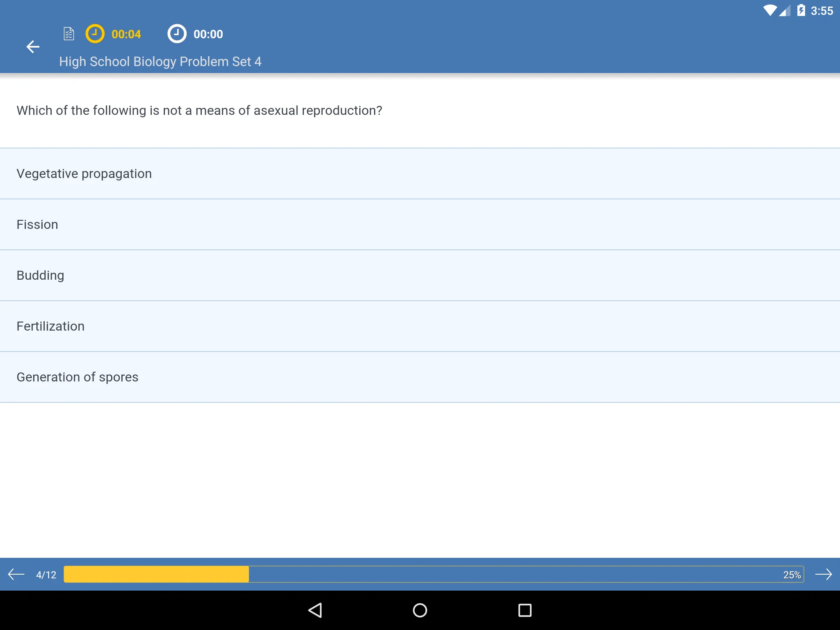Select the Vegetative propagation answer option
The height and width of the screenshot is (630, 840).
coord(420,173)
